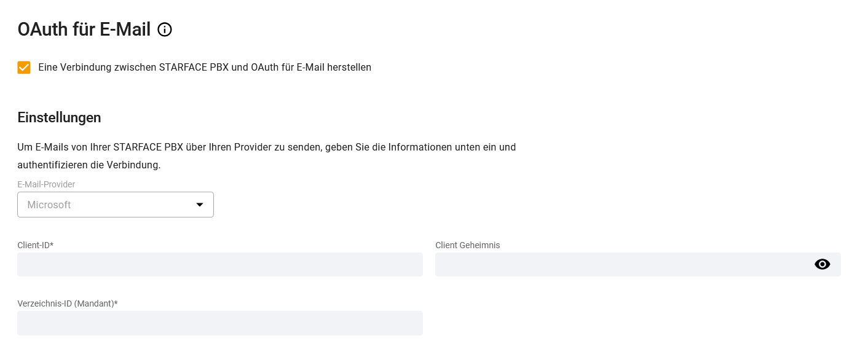Open the info icon beside OAuth für E-Mail
868x352 pixels.
point(165,29)
